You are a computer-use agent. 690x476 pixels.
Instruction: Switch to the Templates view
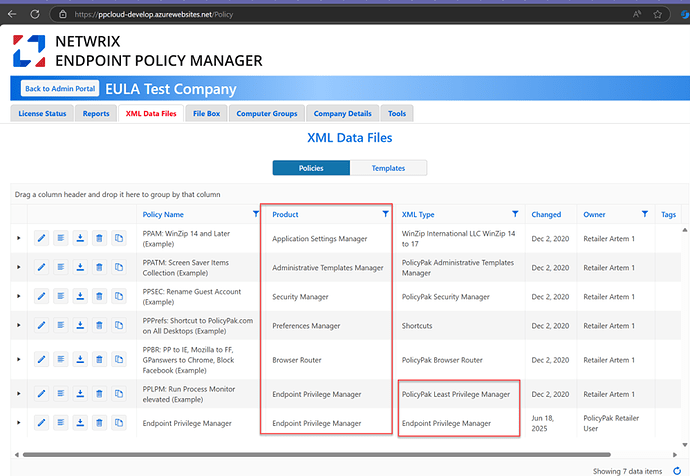click(x=389, y=168)
